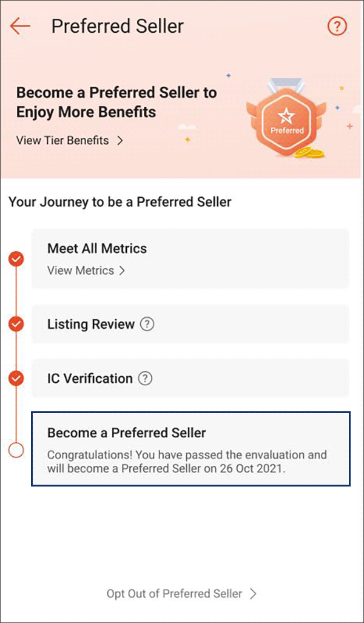The image size is (364, 623).
Task: Open the help question mark in the header
Action: tap(337, 26)
